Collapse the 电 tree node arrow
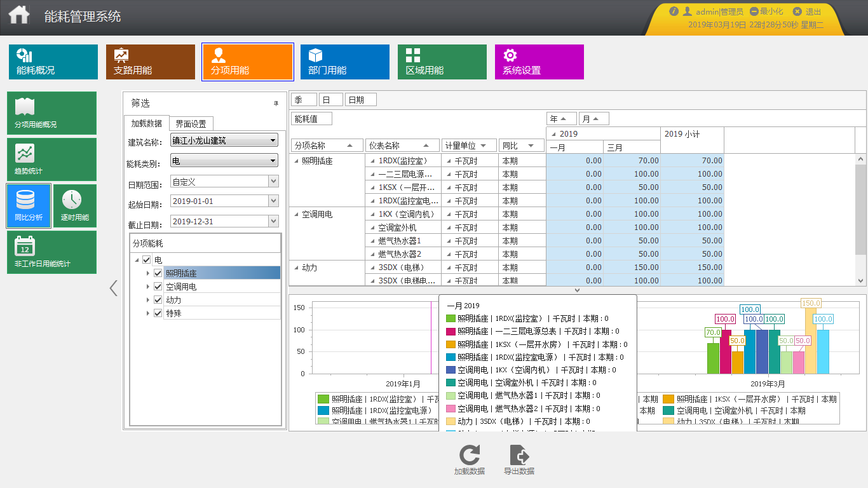The image size is (868, 488). tap(137, 261)
